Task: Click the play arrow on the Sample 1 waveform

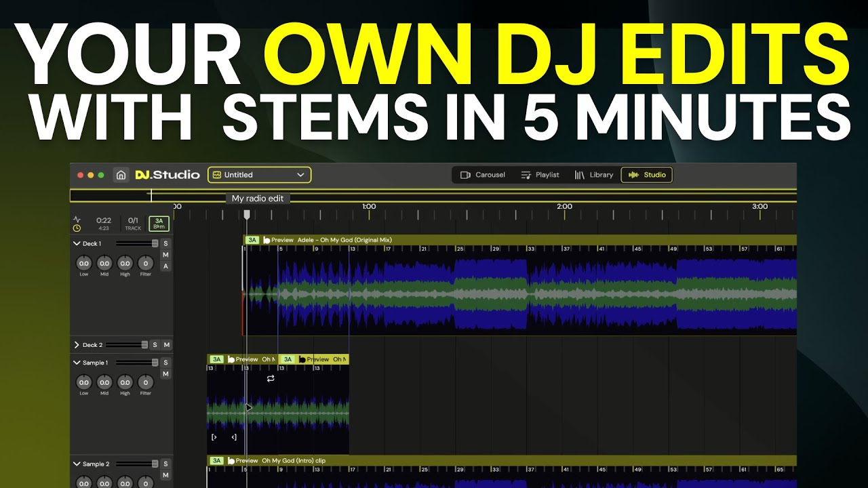Action: (249, 408)
